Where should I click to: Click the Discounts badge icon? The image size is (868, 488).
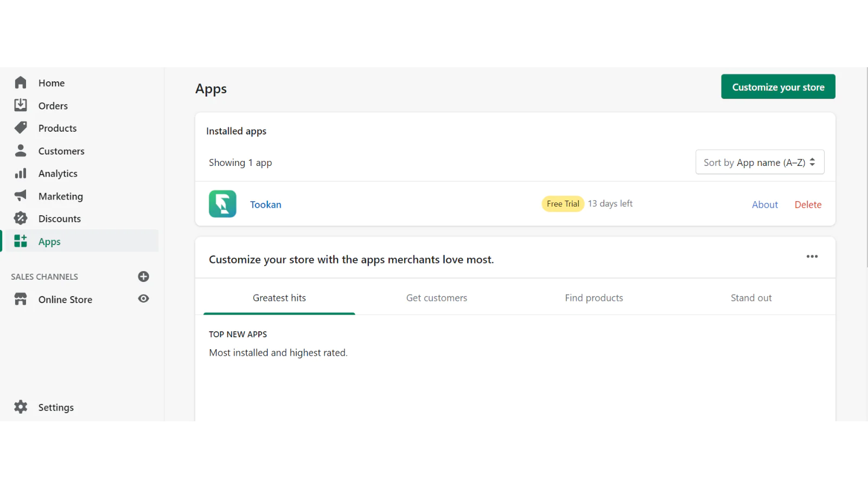(x=21, y=219)
